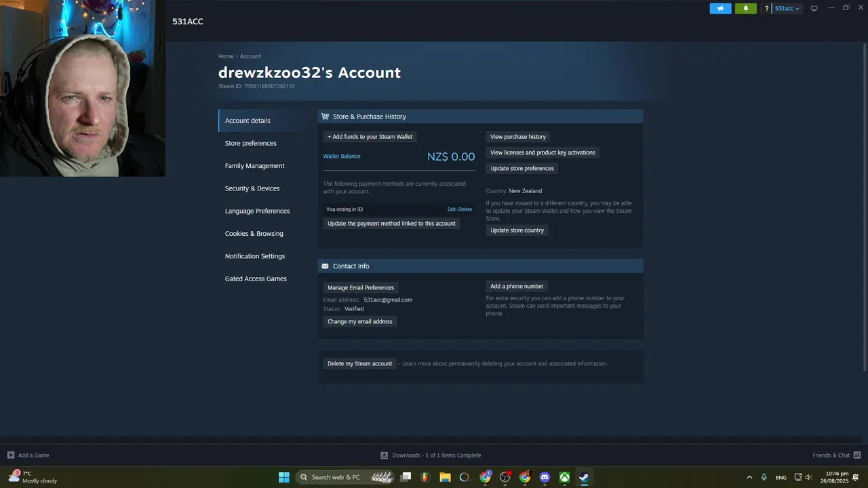Click the envelope icon beside Contact Info
Screen dimensions: 868x488
pos(325,266)
